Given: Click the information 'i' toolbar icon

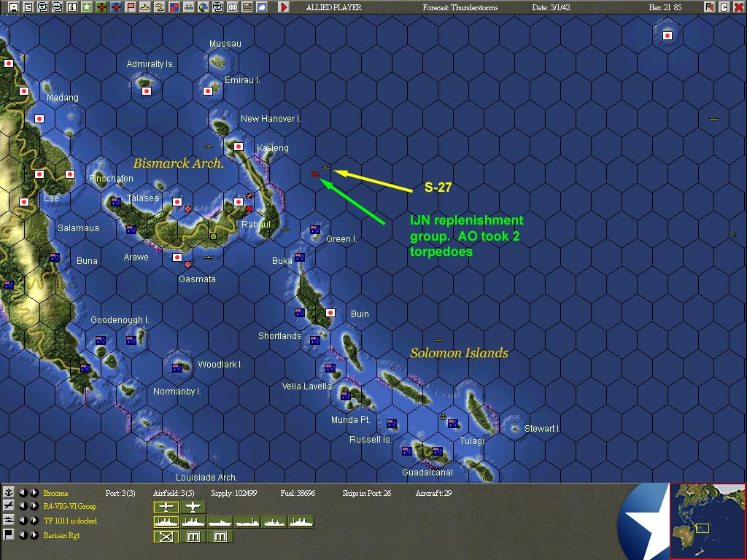Looking at the screenshot, I should (72, 7).
